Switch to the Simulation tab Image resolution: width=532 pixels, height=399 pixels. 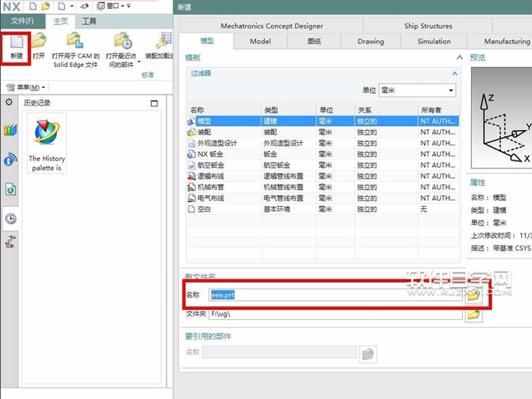[434, 42]
